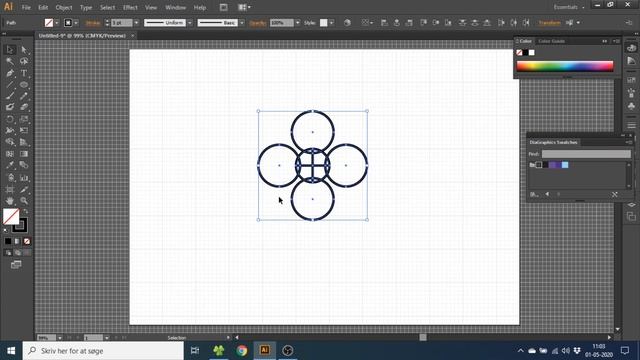
Task: Open the Window menu
Action: coord(176,7)
